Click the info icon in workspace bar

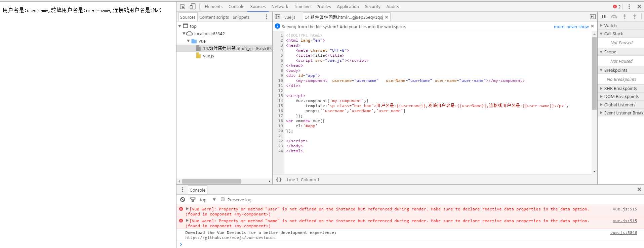click(x=277, y=26)
